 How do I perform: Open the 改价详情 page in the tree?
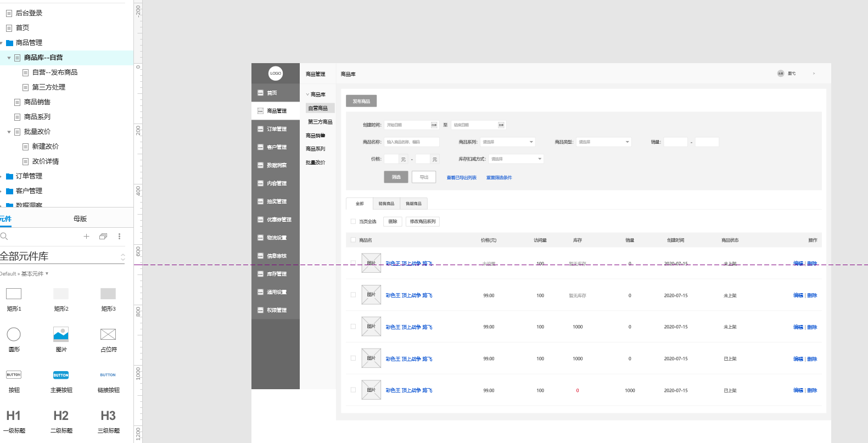[x=46, y=161]
